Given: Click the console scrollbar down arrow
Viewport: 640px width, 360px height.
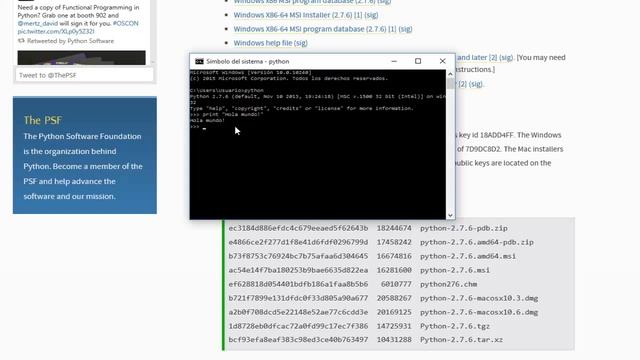Looking at the screenshot, I should pos(450,215).
